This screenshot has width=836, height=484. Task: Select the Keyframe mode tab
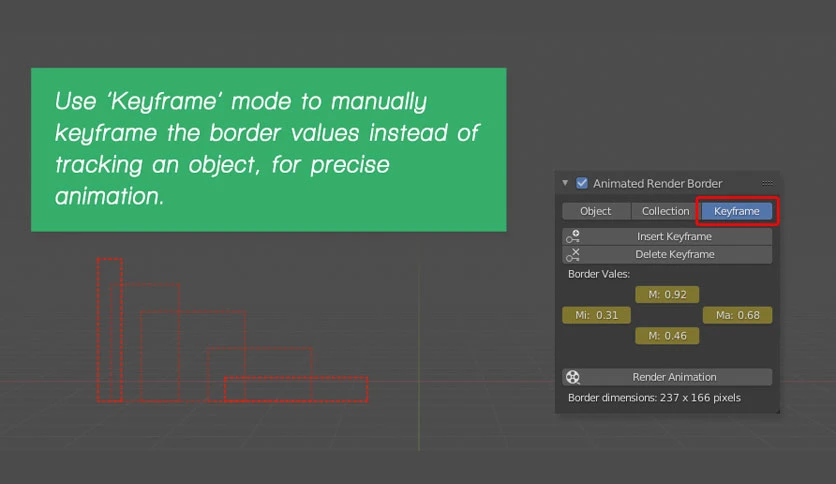[736, 211]
